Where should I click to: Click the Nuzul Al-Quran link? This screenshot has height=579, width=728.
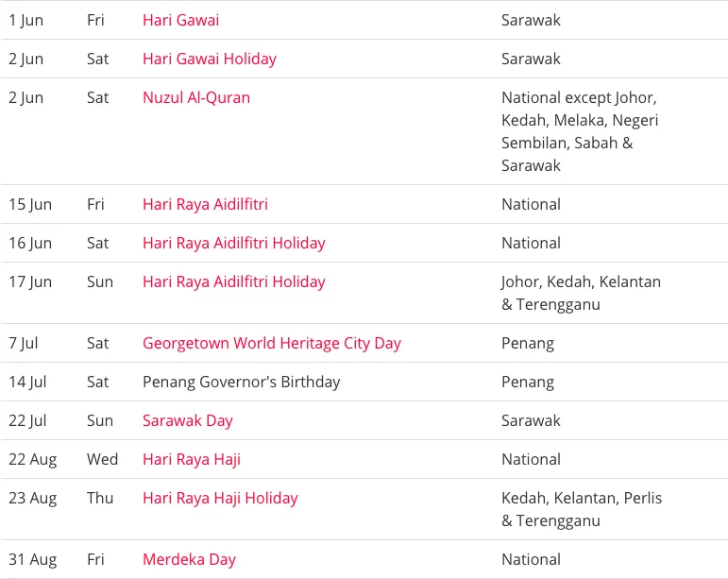click(x=196, y=97)
